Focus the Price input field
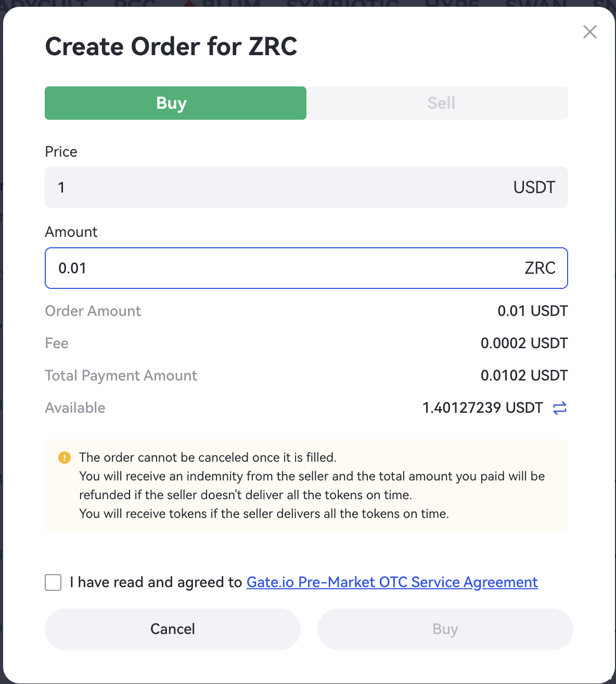 tap(306, 187)
